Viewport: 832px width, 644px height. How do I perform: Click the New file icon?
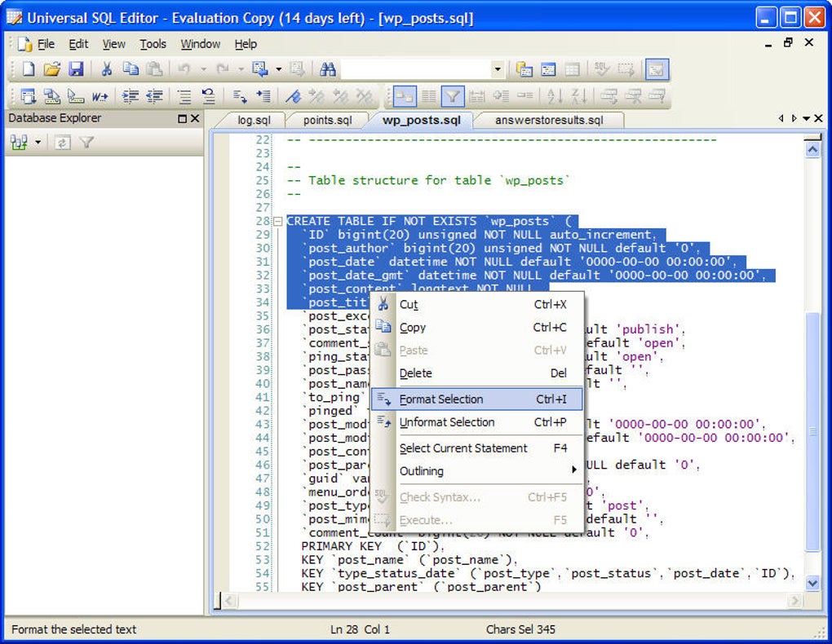click(29, 70)
